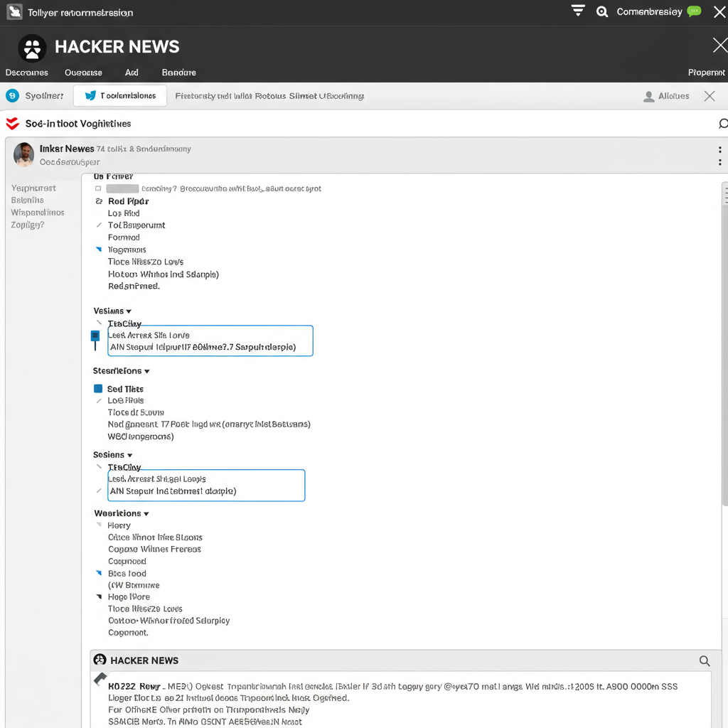Expand the blue arrow beside Iogernons
Viewport: 728px width, 728px height.
coord(98,250)
